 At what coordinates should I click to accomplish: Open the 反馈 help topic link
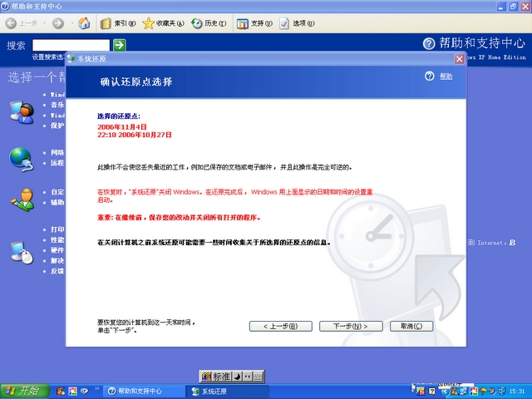click(x=57, y=271)
